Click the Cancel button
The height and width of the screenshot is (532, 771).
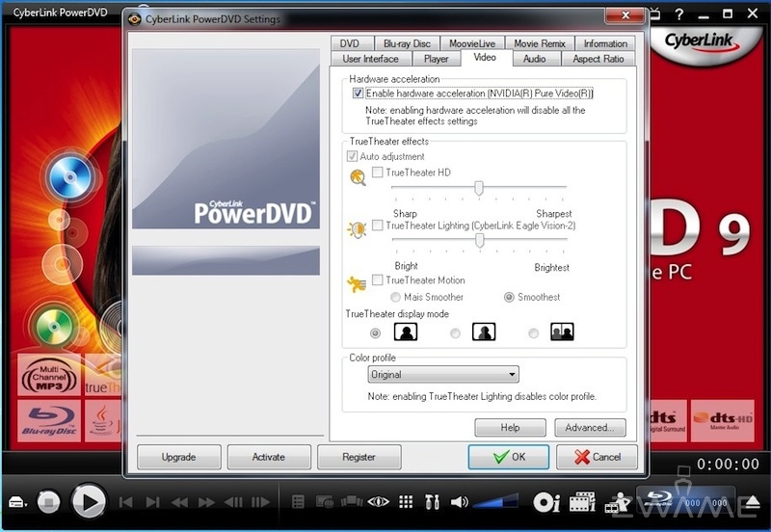pyautogui.click(x=597, y=457)
